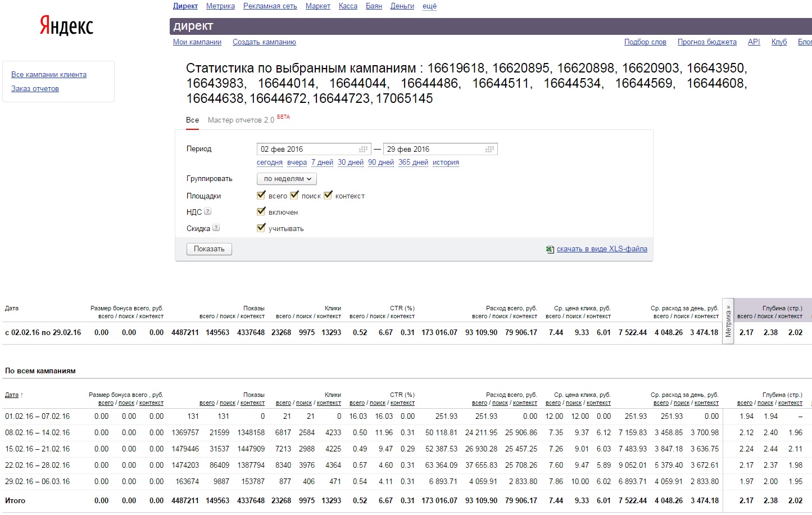
Task: Toggle the 'всего' площадки checkbox
Action: click(261, 195)
